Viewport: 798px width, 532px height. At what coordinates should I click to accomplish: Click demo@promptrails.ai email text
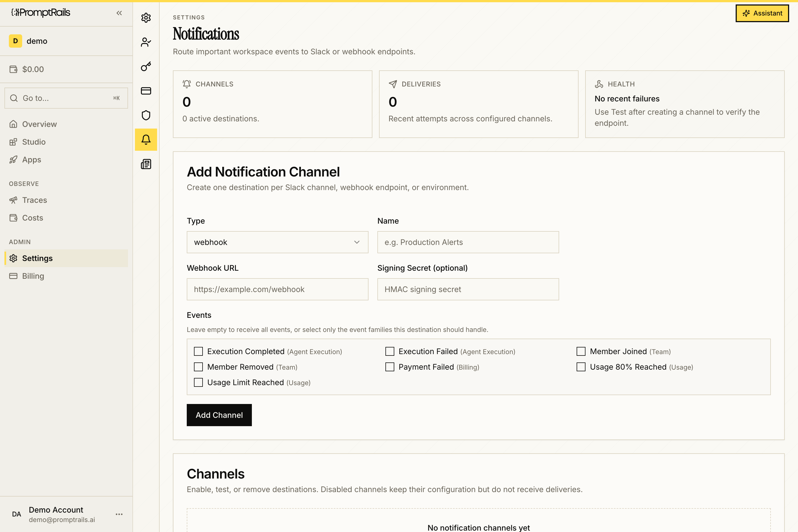[62, 520]
